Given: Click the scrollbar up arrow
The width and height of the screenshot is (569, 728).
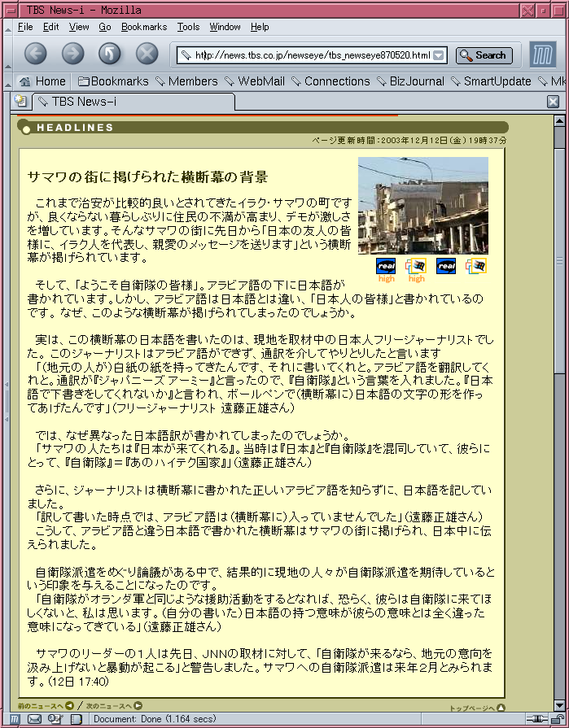Looking at the screenshot, I should click(560, 121).
